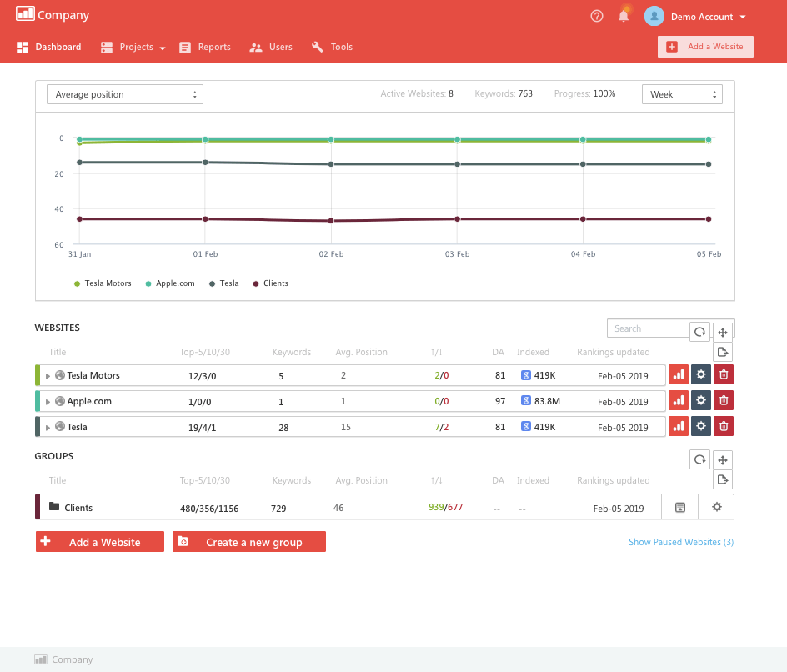This screenshot has width=787, height=672.
Task: Open the help question mark icon
Action: [x=596, y=17]
